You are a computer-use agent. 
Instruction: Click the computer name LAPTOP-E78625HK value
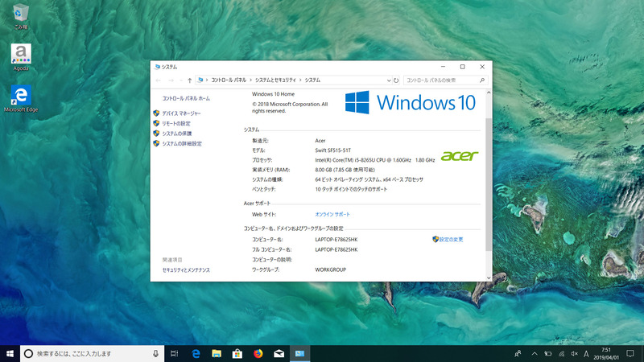click(x=336, y=239)
